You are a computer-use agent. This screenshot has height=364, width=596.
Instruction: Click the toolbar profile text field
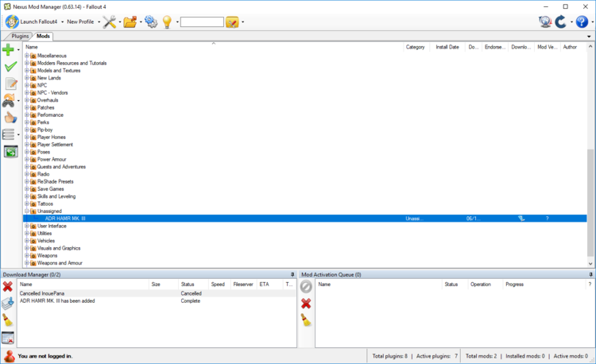(x=202, y=22)
